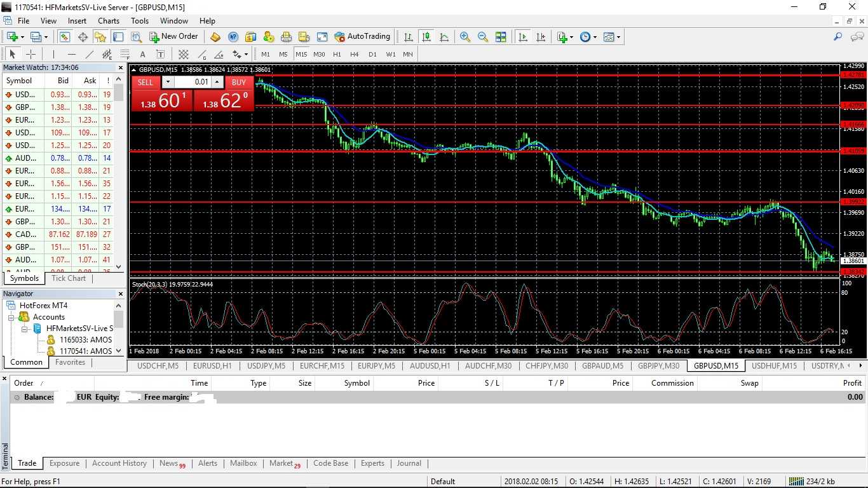
Task: Click the red SELL button
Action: pyautogui.click(x=146, y=82)
